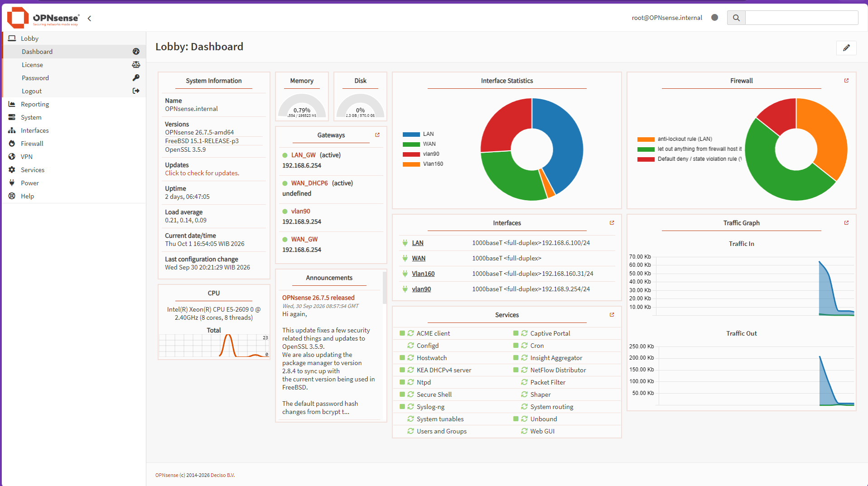Stop the Cron service square button

click(516, 346)
